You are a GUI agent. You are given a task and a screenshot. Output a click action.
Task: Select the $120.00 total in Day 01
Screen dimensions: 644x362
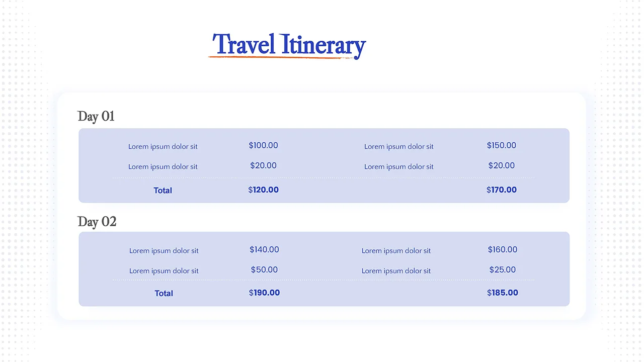[x=263, y=190]
